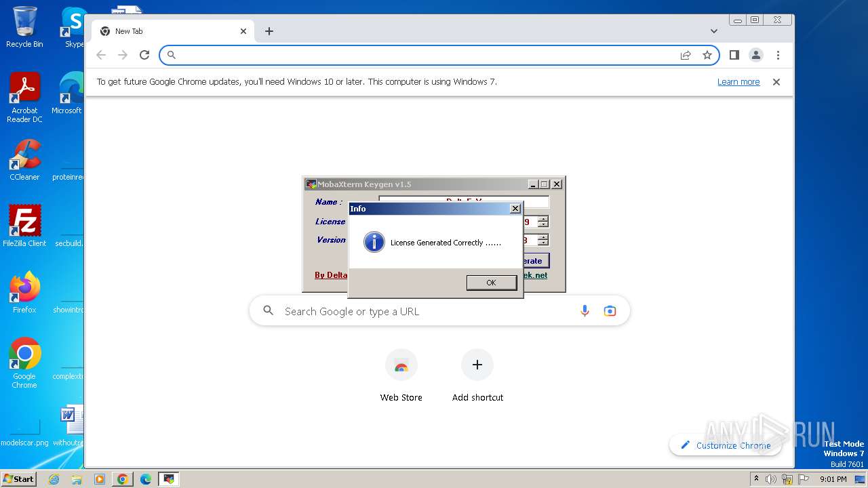Image resolution: width=868 pixels, height=488 pixels.
Task: Open a new tab with plus button
Action: point(269,31)
